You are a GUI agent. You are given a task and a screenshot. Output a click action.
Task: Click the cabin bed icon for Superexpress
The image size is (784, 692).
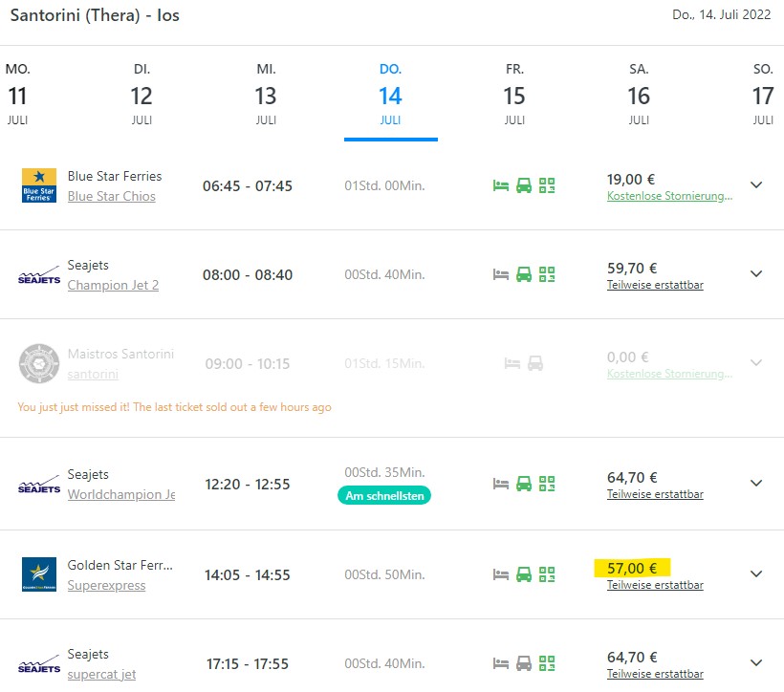(500, 574)
